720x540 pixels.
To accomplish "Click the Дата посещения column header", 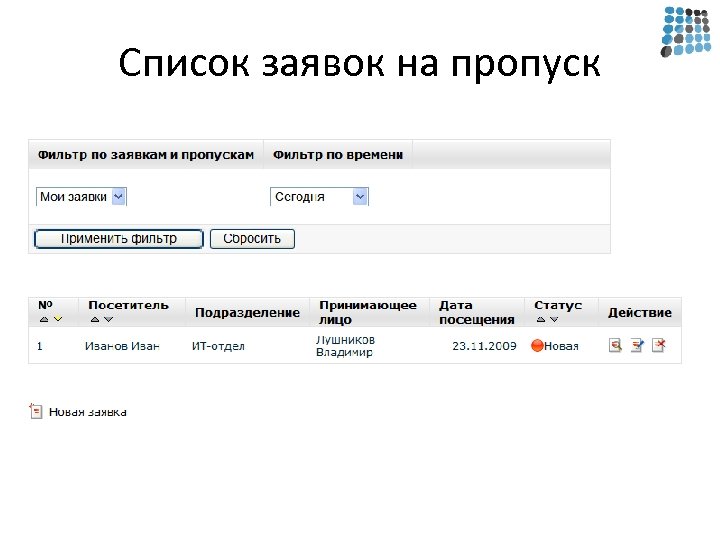I will pos(477,312).
